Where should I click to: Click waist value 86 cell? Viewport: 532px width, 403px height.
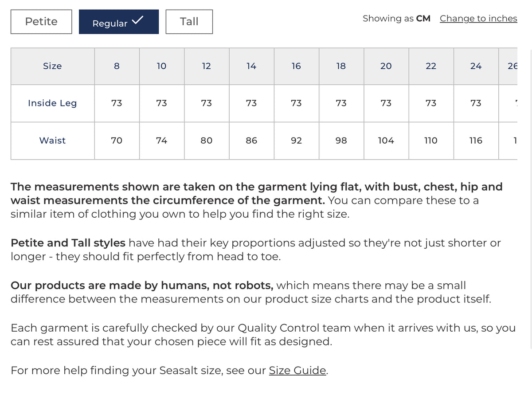pyautogui.click(x=251, y=141)
